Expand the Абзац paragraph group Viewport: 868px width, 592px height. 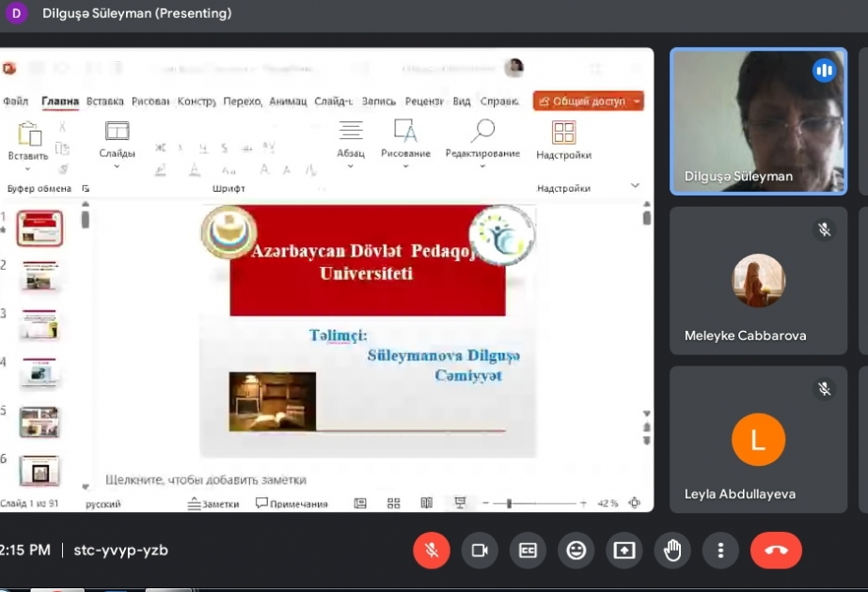[351, 145]
